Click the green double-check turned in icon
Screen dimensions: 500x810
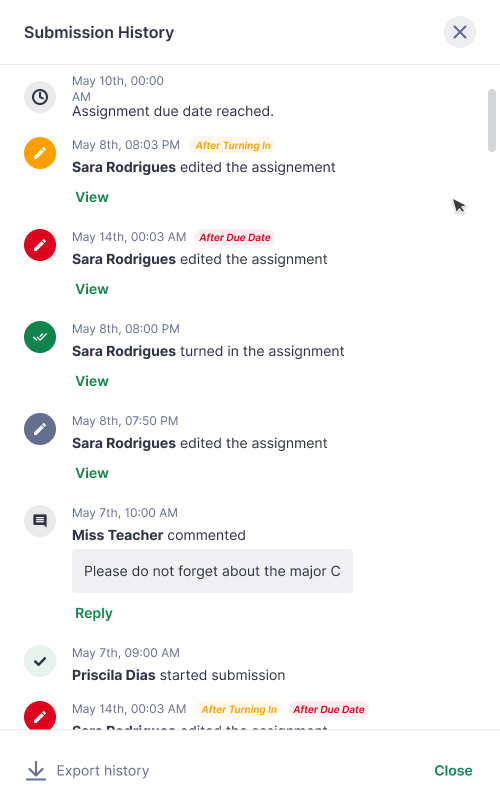40,337
